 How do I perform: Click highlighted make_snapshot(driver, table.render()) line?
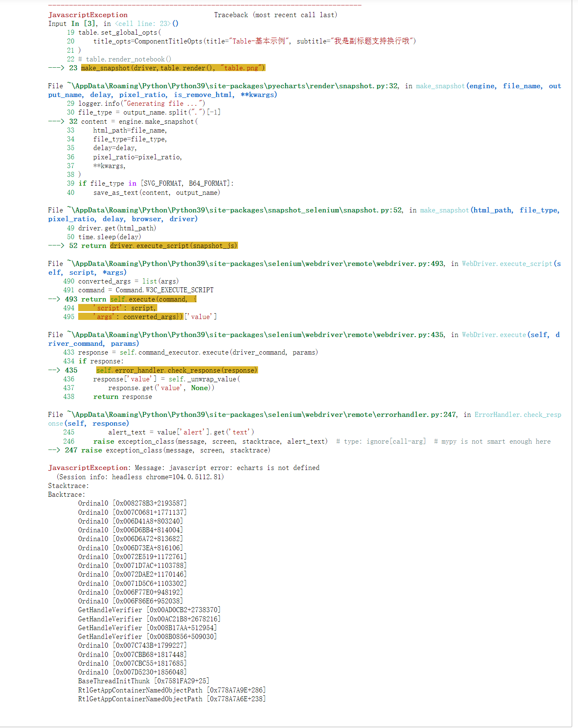pos(173,68)
